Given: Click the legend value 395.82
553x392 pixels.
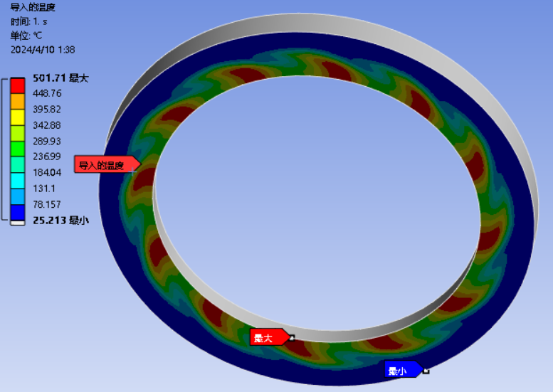Looking at the screenshot, I should tap(47, 110).
